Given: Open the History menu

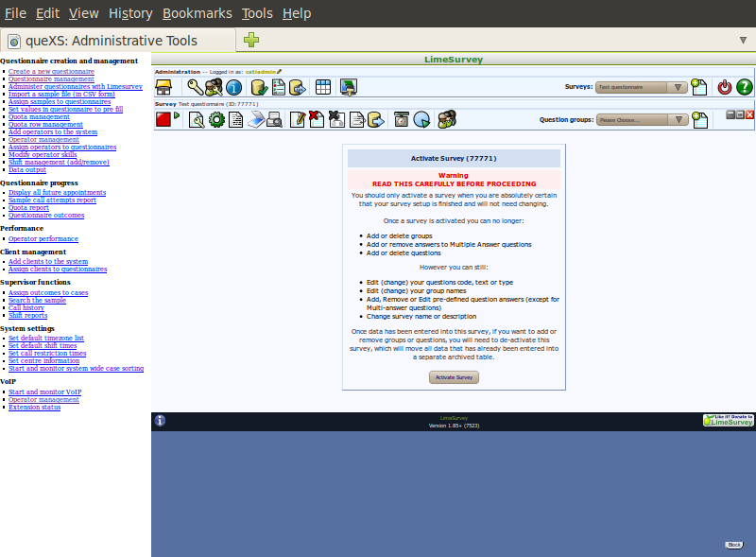Looking at the screenshot, I should tap(130, 13).
